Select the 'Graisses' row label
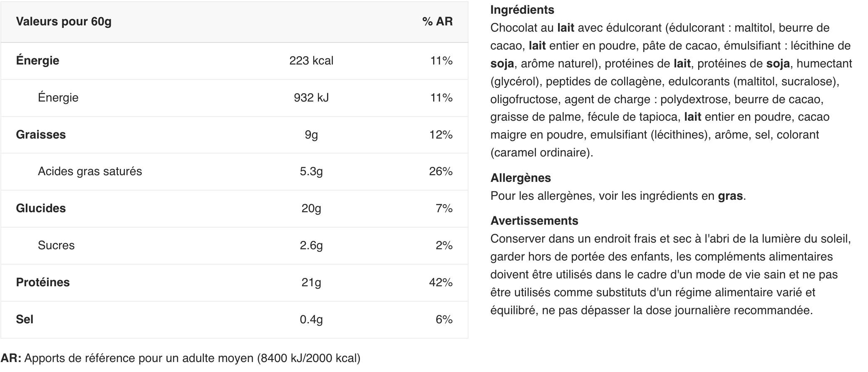868x372 pixels. point(41,135)
